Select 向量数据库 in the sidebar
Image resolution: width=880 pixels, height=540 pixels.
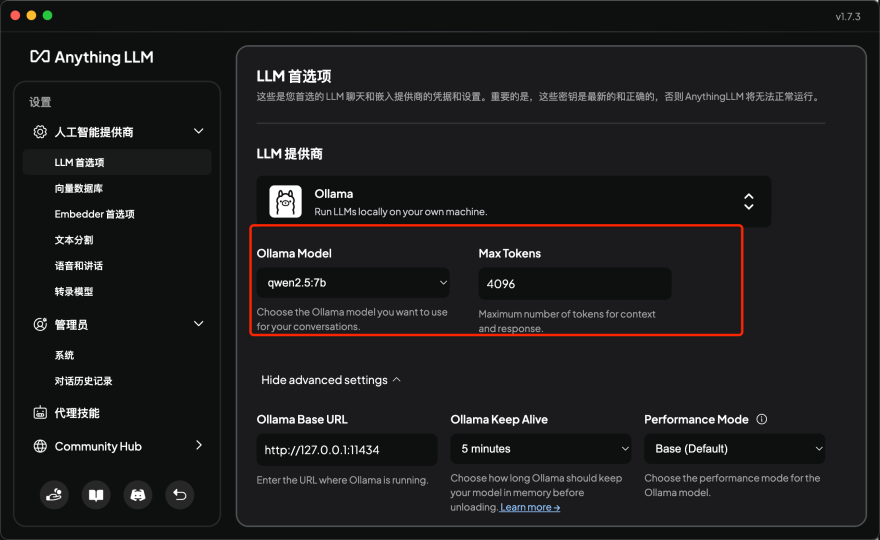[x=79, y=188]
